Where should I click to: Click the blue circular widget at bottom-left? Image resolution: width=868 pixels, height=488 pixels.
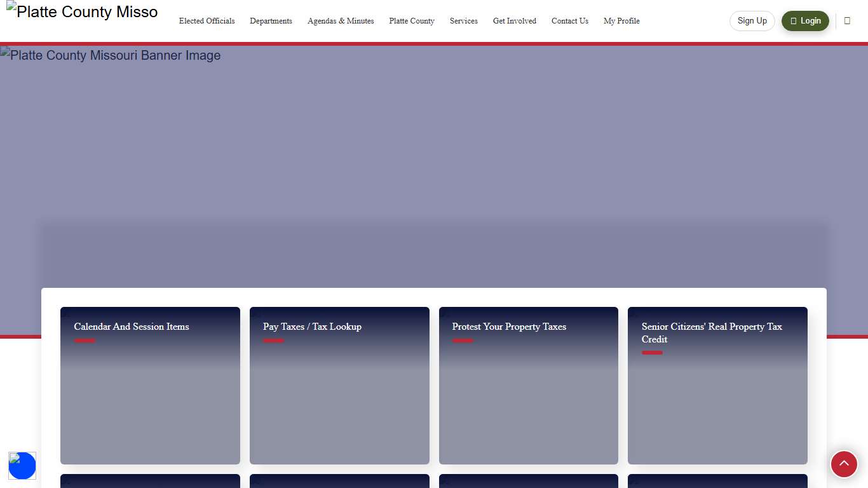click(22, 466)
